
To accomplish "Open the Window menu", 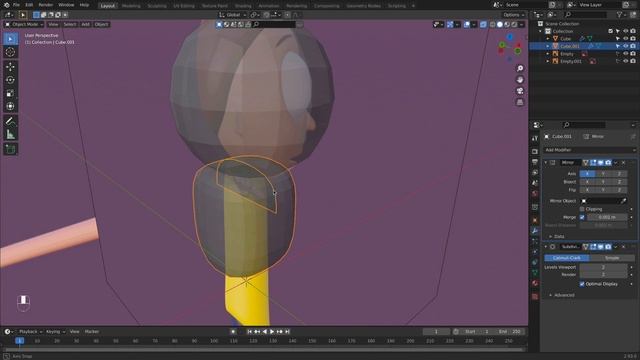I will pyautogui.click(x=66, y=5).
